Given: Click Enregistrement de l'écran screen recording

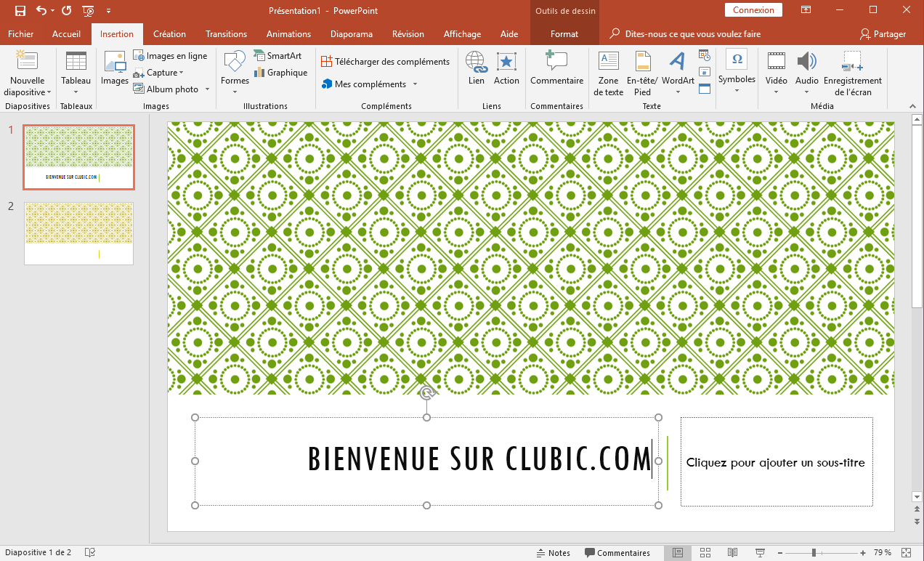Looking at the screenshot, I should tap(853, 73).
